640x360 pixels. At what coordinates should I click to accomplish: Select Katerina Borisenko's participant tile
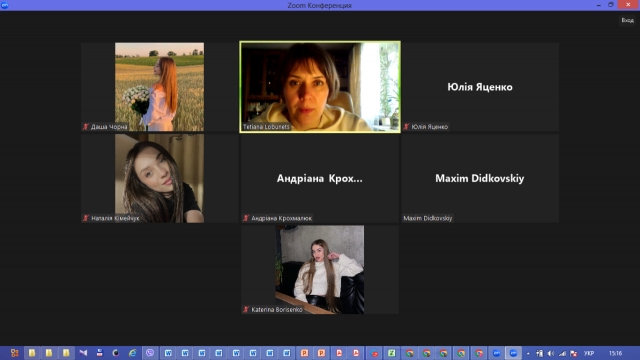320,269
